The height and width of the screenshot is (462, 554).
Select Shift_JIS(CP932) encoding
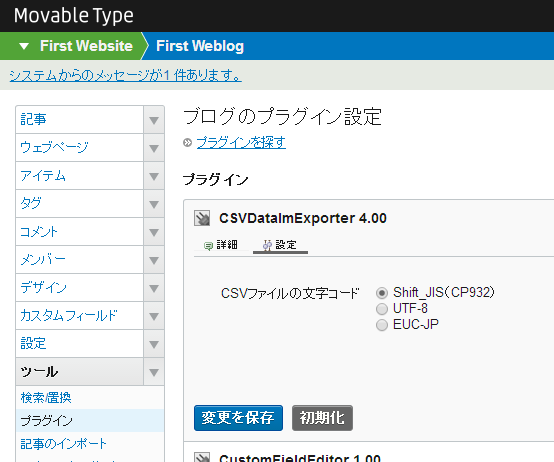point(382,293)
